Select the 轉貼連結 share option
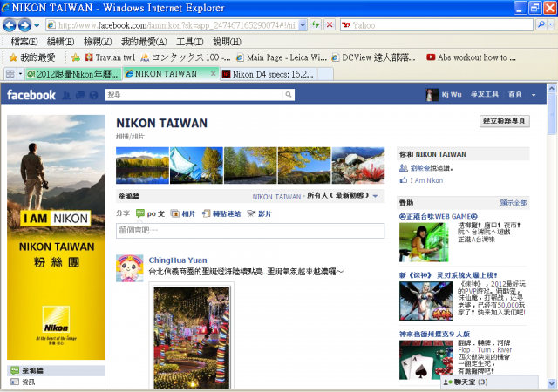Viewport: 558px width, 392px height. point(221,213)
